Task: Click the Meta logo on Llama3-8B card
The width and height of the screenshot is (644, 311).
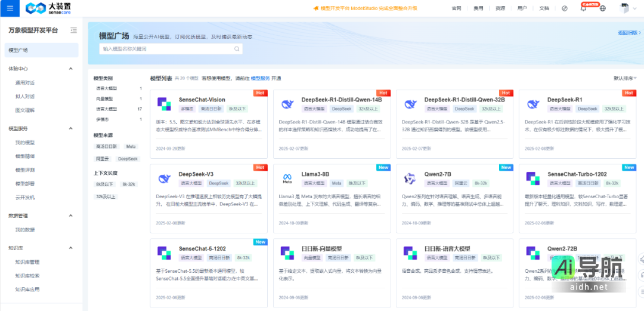Action: tap(287, 178)
